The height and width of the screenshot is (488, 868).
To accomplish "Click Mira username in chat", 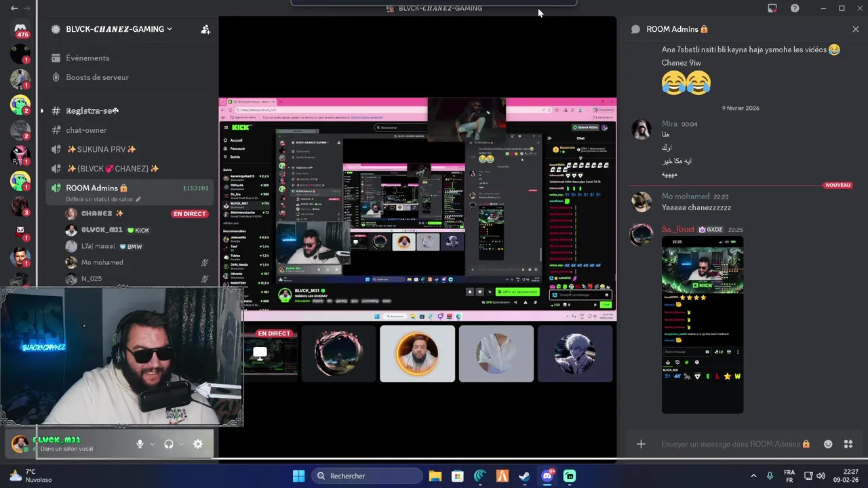I will pyautogui.click(x=669, y=124).
